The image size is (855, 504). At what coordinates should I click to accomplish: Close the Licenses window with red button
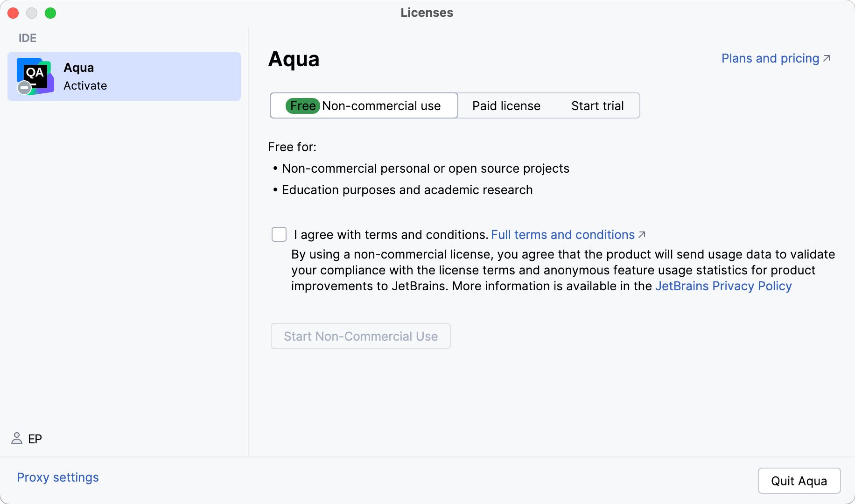pyautogui.click(x=13, y=13)
